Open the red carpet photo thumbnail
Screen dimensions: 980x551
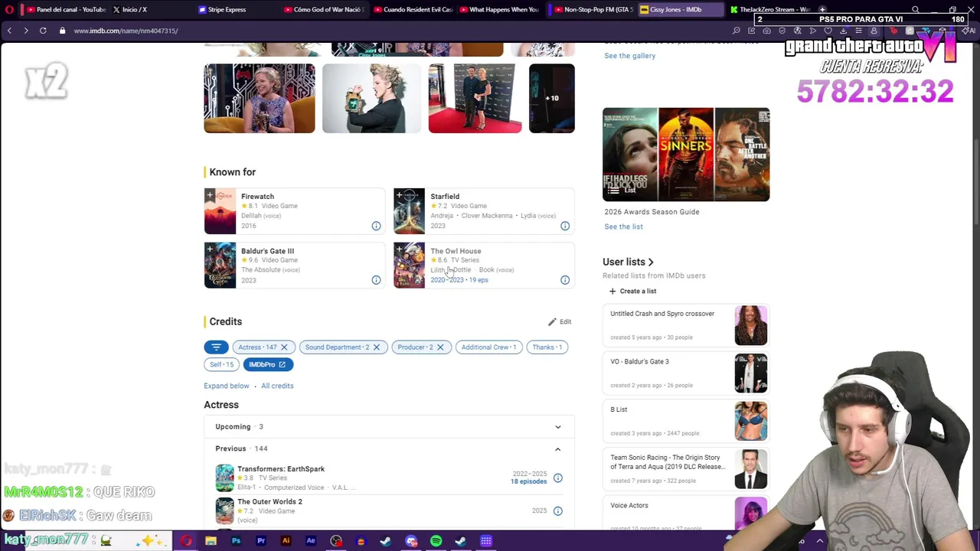tap(475, 98)
